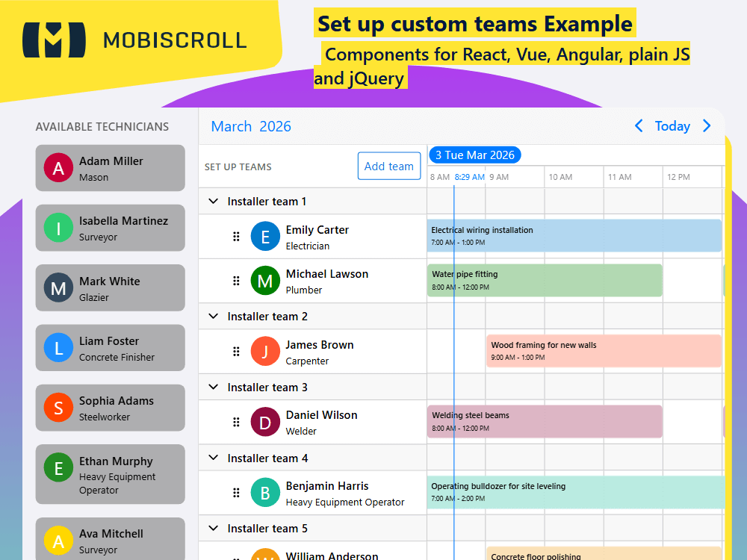Image resolution: width=747 pixels, height=560 pixels.
Task: Open the Water pipe fitting event
Action: (544, 281)
